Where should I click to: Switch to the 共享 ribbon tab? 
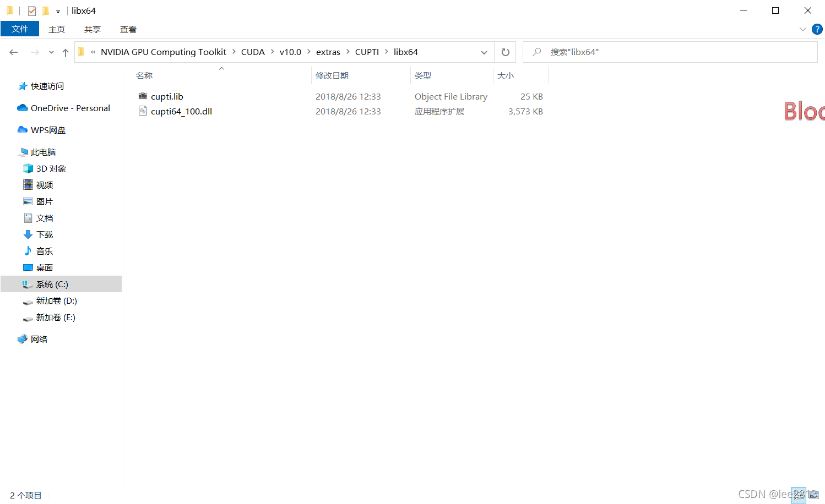(93, 29)
